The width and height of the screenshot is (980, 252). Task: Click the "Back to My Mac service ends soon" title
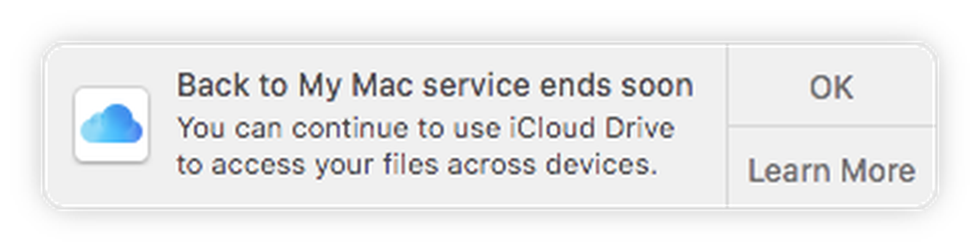tap(435, 85)
